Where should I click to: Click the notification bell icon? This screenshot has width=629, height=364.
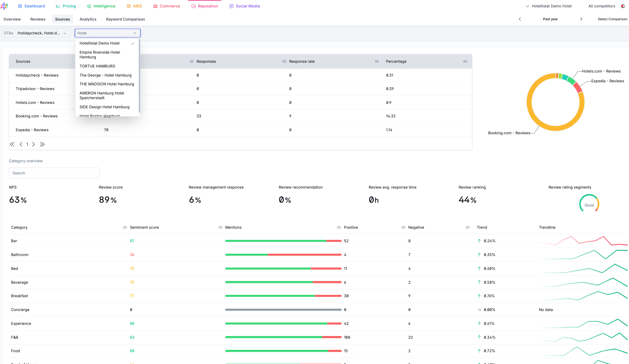623,6
